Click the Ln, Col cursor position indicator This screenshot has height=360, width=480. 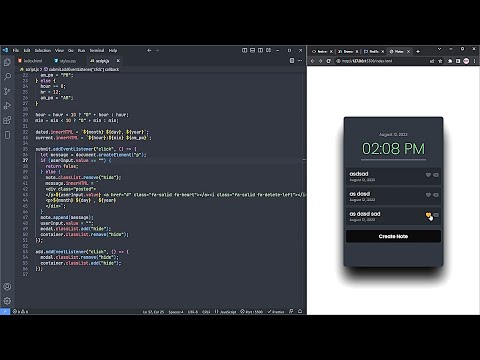tap(153, 312)
